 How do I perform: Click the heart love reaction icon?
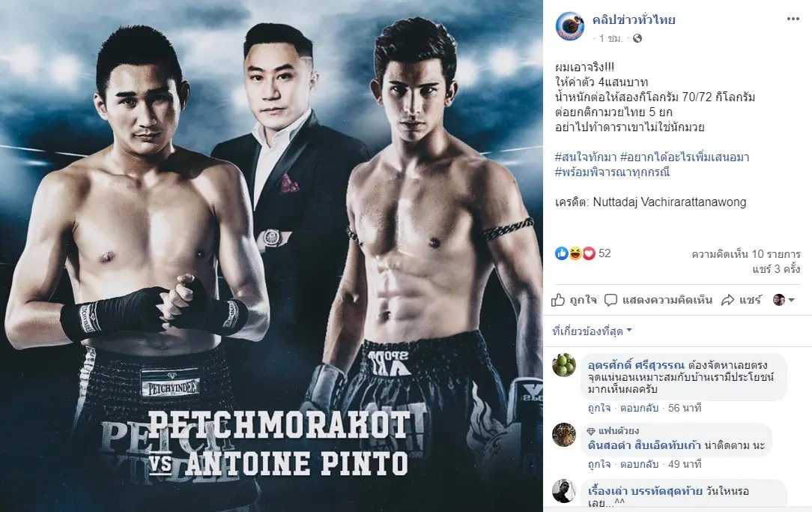589,253
